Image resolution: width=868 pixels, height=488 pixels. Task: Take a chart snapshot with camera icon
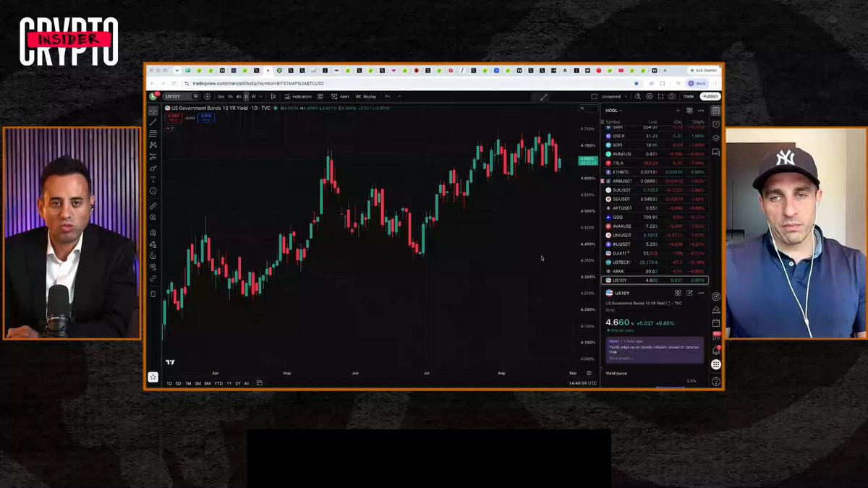pyautogui.click(x=672, y=96)
